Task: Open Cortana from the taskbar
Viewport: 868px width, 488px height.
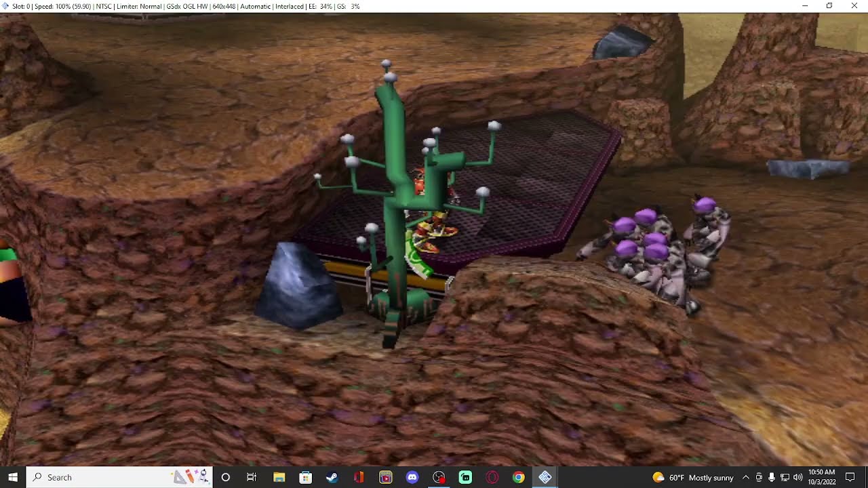Action: [x=225, y=477]
